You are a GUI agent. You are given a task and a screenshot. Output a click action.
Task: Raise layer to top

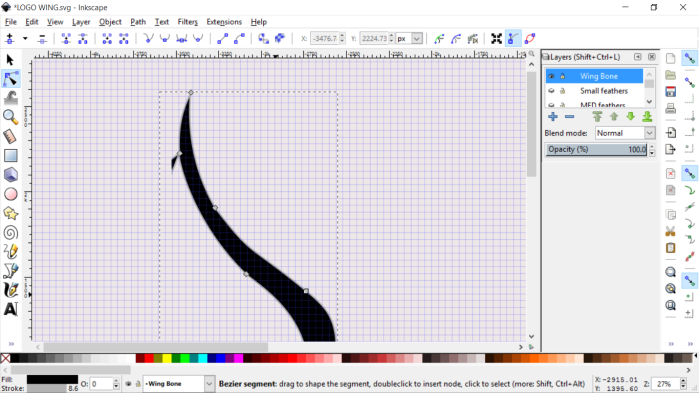pos(597,117)
